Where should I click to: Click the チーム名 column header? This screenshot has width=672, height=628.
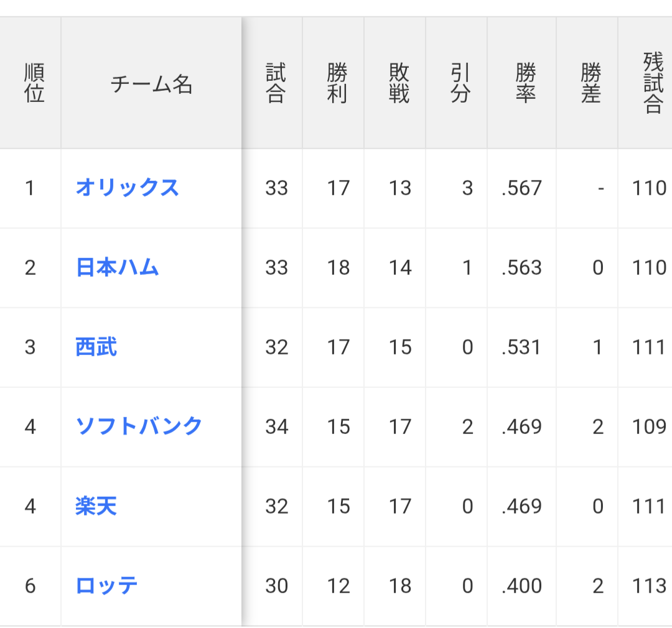[151, 83]
